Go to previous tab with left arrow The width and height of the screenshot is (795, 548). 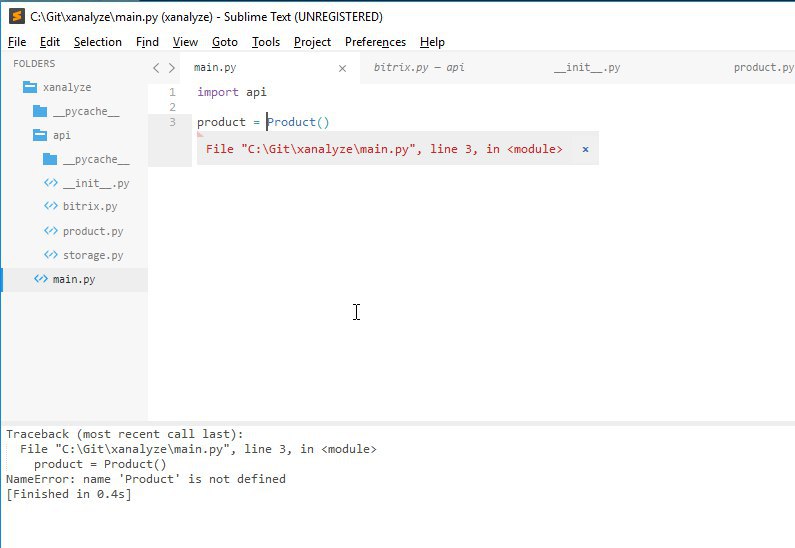click(156, 68)
